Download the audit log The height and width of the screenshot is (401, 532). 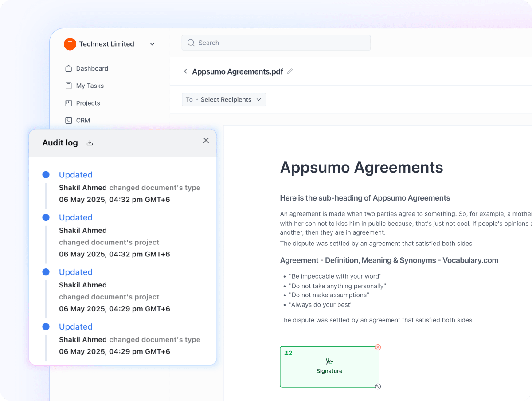(90, 143)
